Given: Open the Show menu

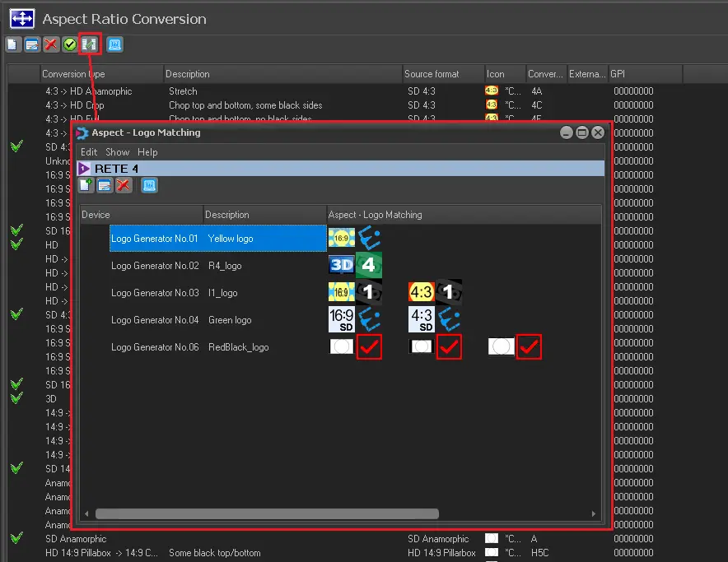Looking at the screenshot, I should pyautogui.click(x=118, y=152).
